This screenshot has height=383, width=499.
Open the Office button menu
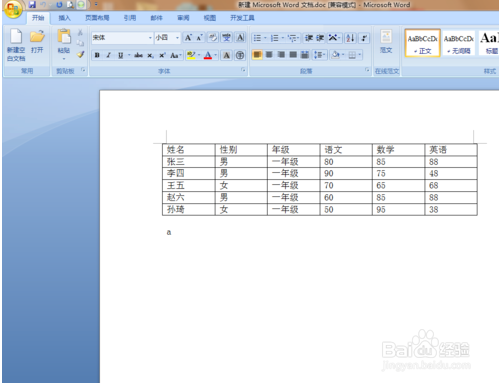pyautogui.click(x=13, y=8)
